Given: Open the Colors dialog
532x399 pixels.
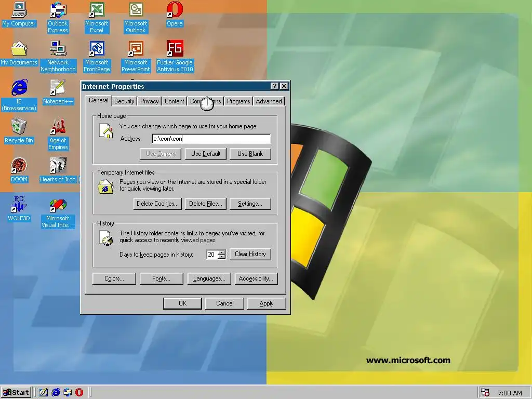Looking at the screenshot, I should [x=114, y=278].
